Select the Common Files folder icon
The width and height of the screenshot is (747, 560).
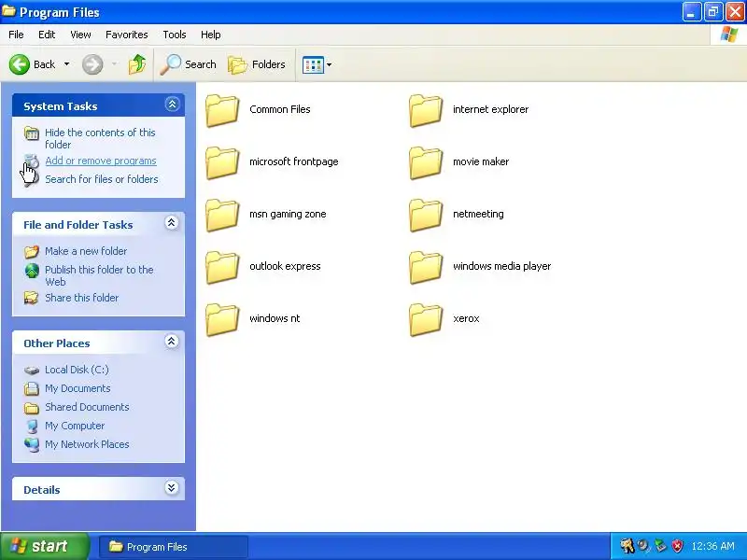pyautogui.click(x=222, y=110)
